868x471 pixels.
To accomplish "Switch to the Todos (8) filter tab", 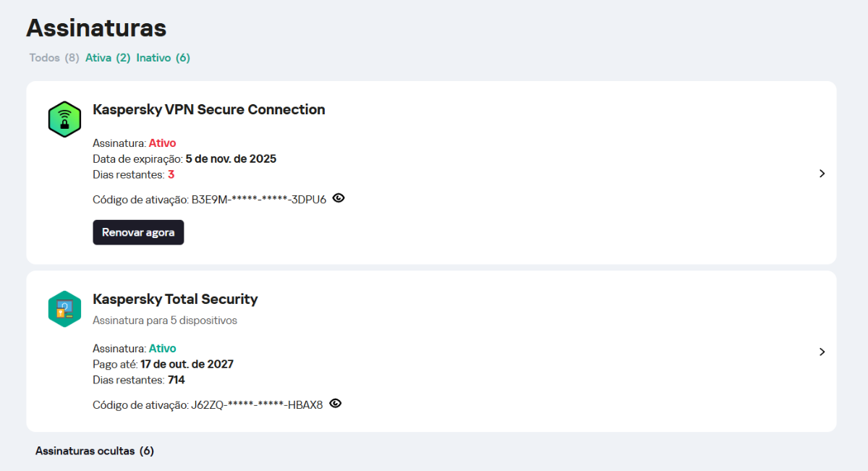I will click(x=54, y=58).
